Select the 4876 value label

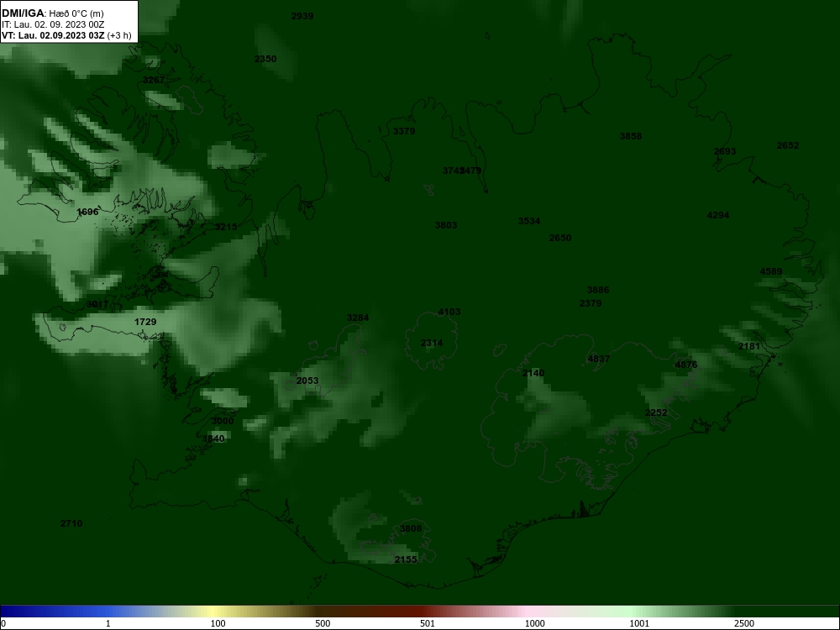tap(686, 365)
